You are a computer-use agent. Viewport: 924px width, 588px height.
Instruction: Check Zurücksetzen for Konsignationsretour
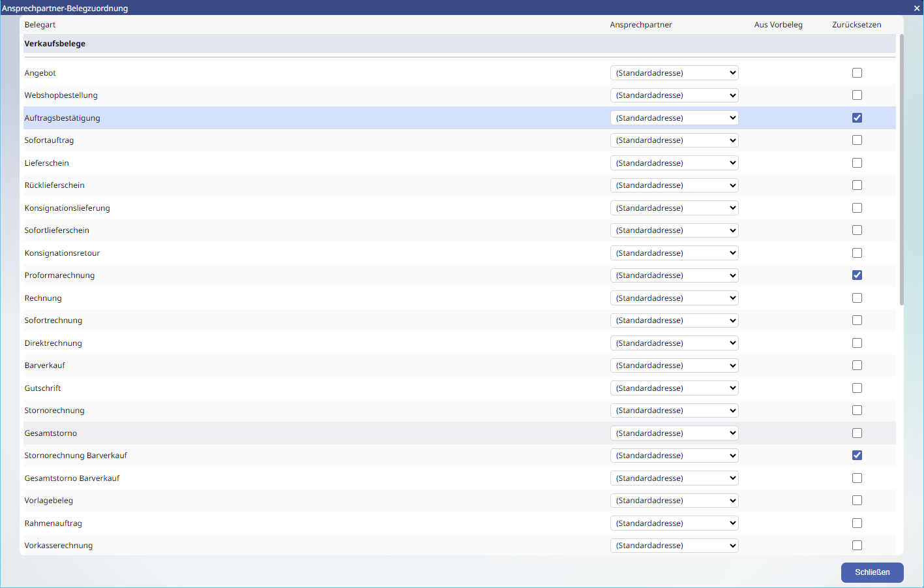tap(857, 253)
